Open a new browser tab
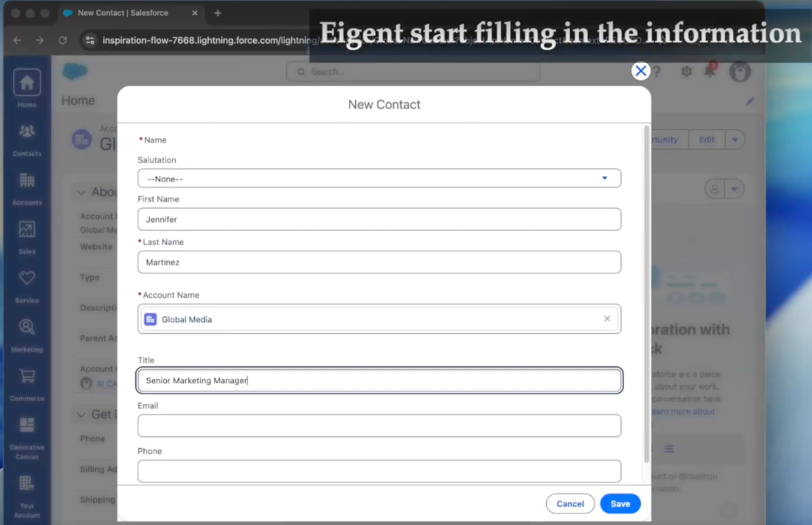The width and height of the screenshot is (812, 525). 218,13
